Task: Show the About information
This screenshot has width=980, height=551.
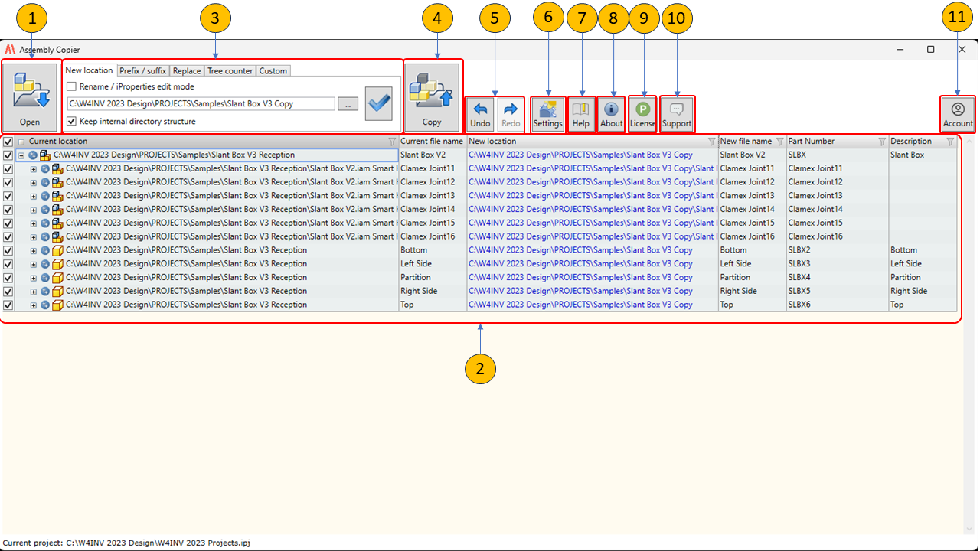Action: (x=612, y=113)
